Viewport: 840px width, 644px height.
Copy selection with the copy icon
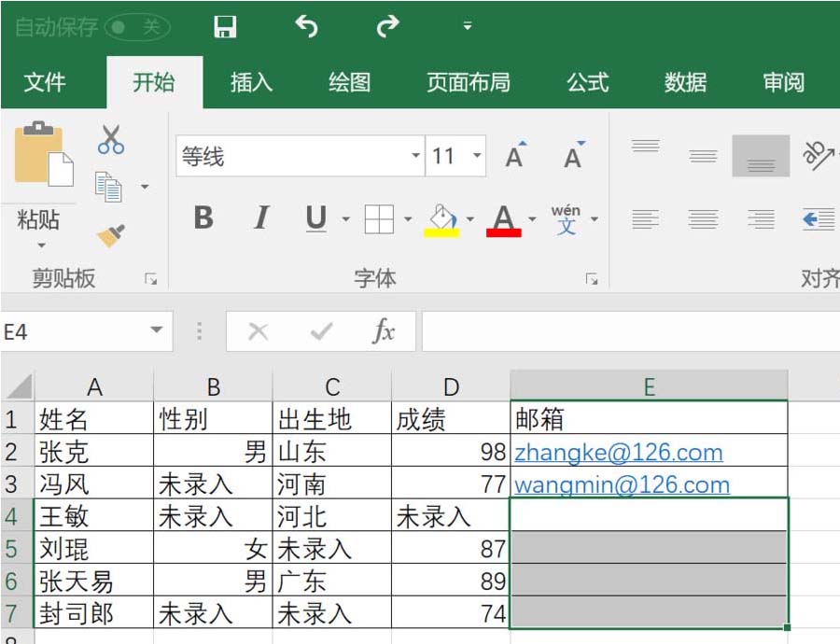[109, 187]
